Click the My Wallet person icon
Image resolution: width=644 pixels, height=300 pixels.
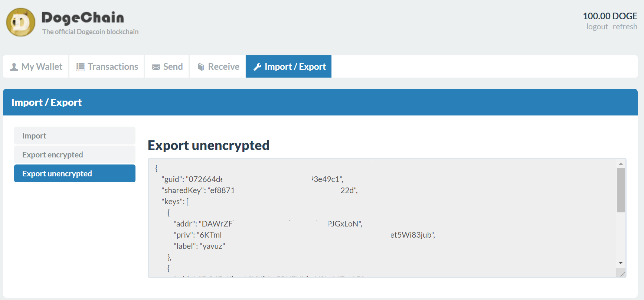pyautogui.click(x=14, y=67)
